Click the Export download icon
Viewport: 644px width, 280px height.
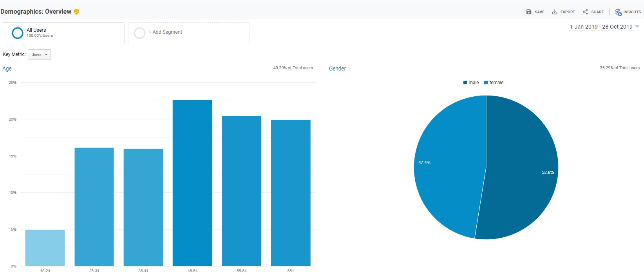click(555, 12)
